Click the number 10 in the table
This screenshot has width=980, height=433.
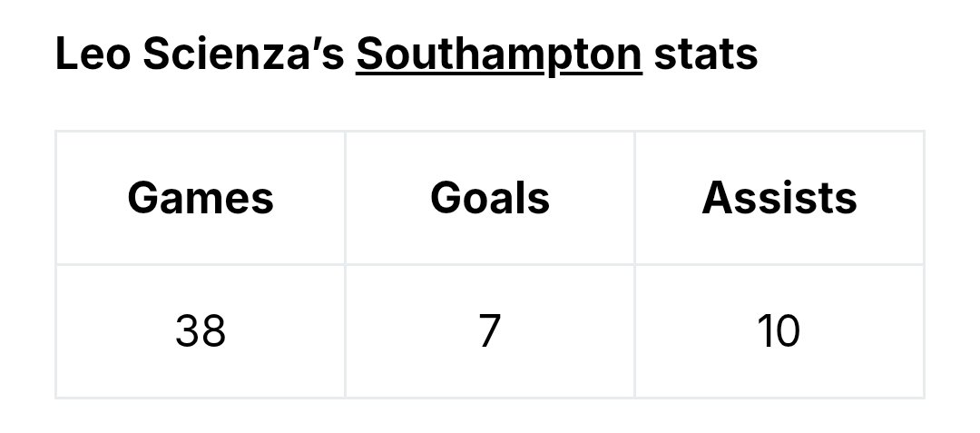pyautogui.click(x=779, y=331)
